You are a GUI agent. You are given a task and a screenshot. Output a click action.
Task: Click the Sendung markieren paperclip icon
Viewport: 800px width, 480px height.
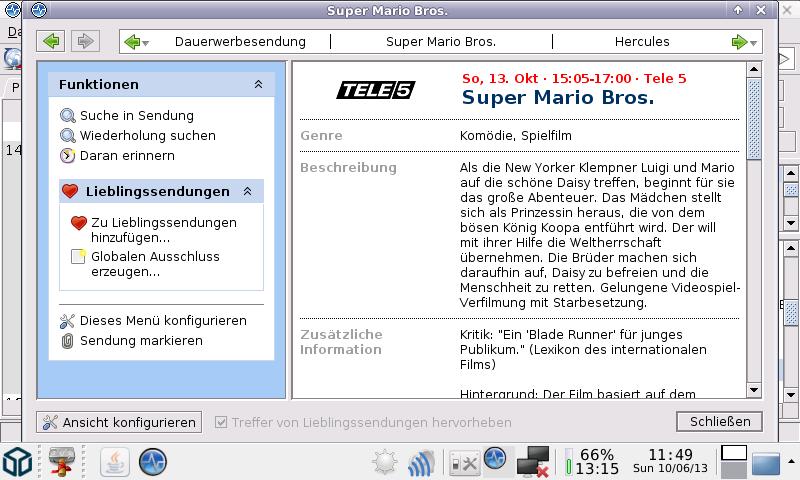pyautogui.click(x=68, y=341)
